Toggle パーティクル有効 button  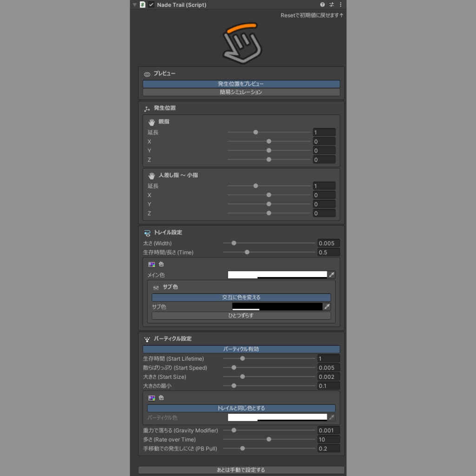(x=241, y=349)
